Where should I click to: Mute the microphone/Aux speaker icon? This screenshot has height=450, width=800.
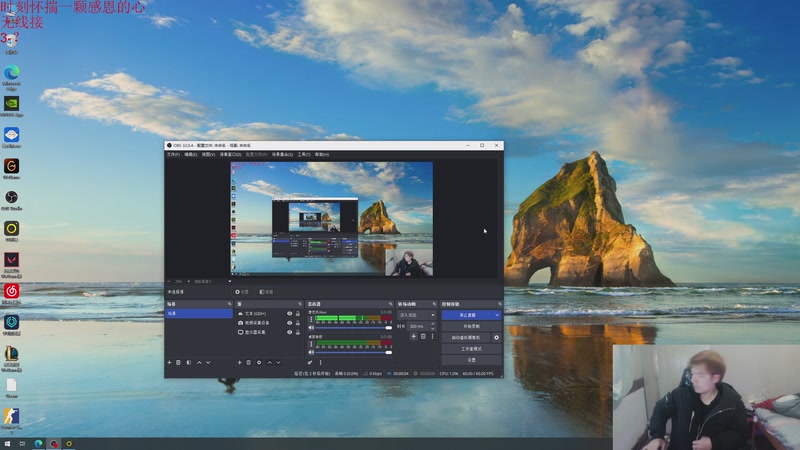click(311, 328)
